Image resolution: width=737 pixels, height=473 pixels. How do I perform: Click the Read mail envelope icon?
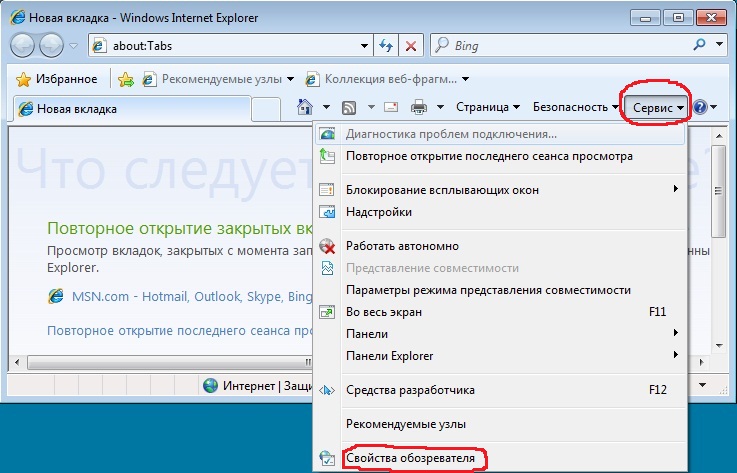391,107
